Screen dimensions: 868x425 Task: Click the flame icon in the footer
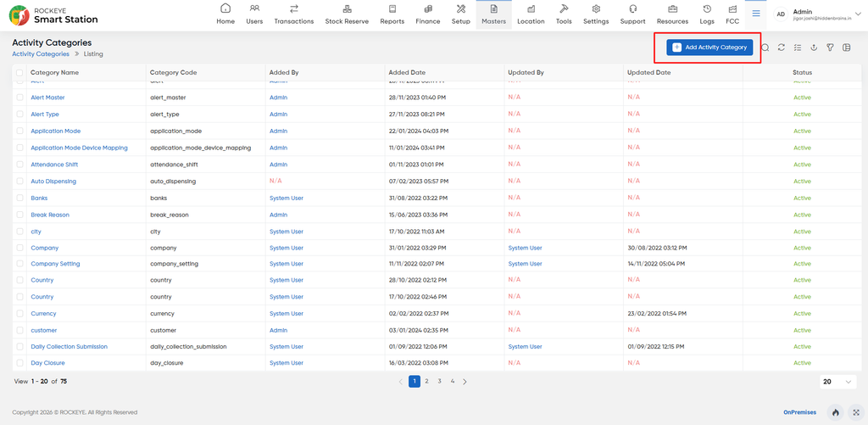(x=835, y=412)
